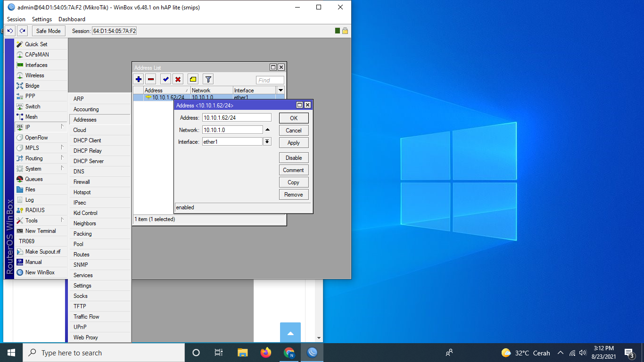644x362 pixels.
Task: Click the Address field in dialog
Action: pos(237,117)
